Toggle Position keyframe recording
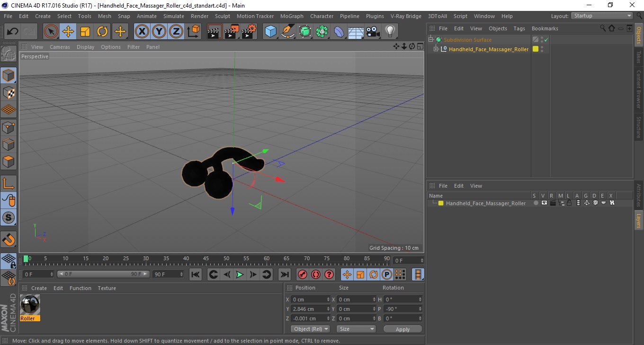 (x=347, y=274)
